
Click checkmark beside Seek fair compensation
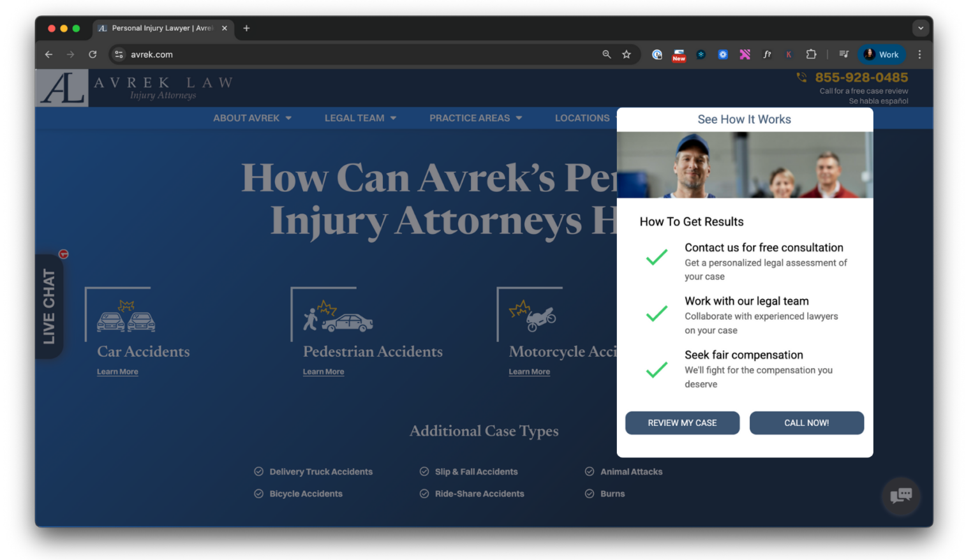657,369
